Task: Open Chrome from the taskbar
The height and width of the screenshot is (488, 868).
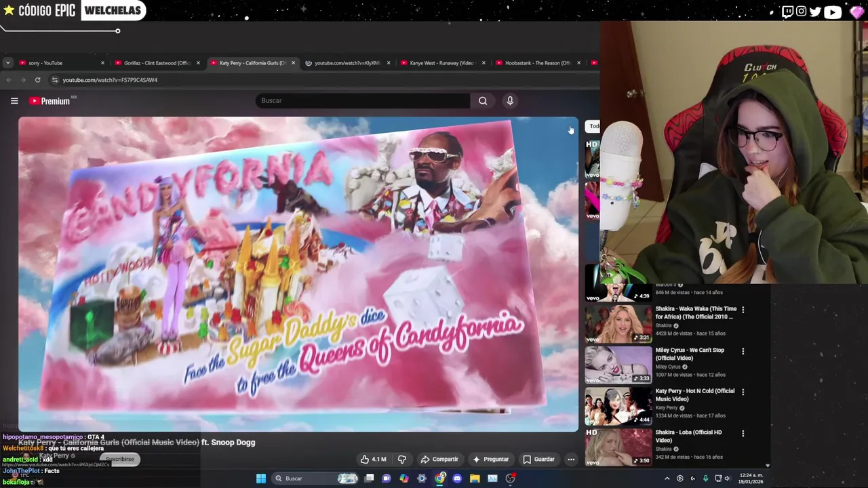Action: [x=439, y=479]
